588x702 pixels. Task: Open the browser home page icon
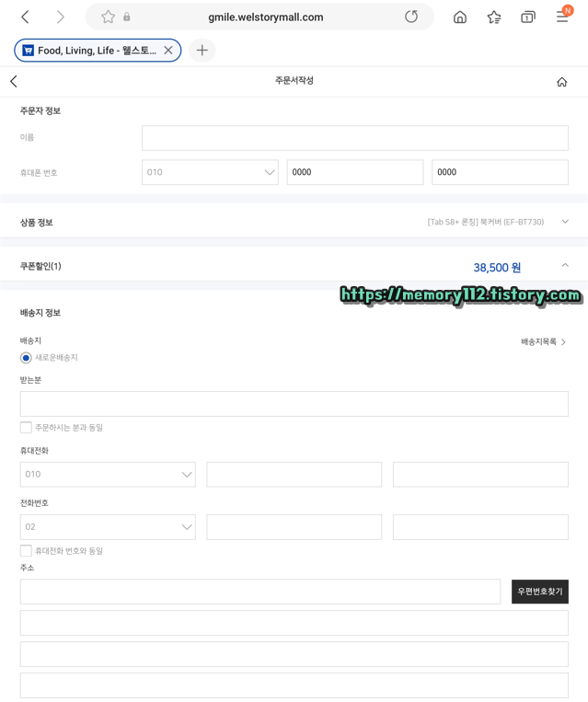pyautogui.click(x=460, y=17)
